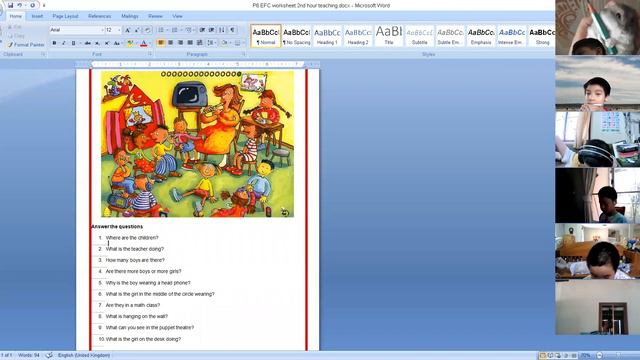
Task: Click the classroom picture in the document
Action: 198,144
